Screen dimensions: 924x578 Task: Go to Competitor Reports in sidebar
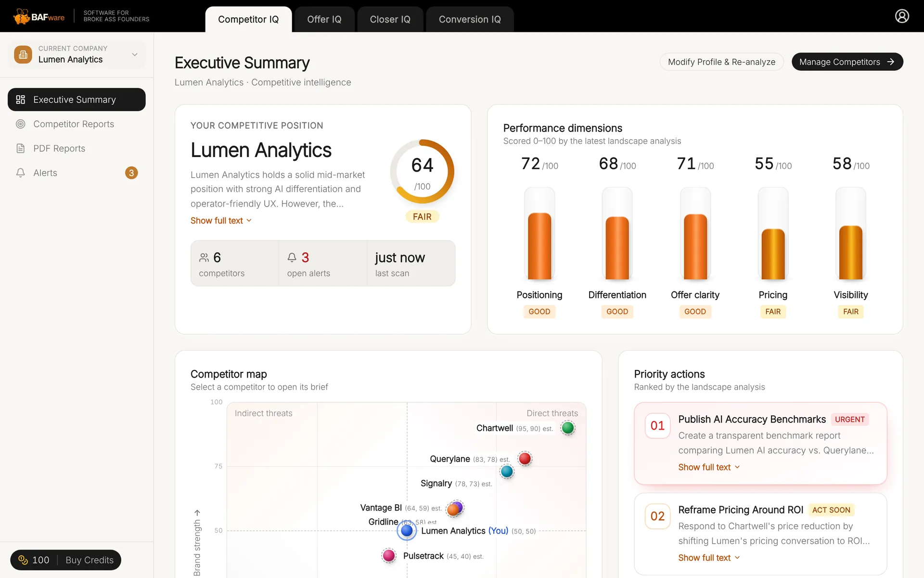tap(77, 124)
